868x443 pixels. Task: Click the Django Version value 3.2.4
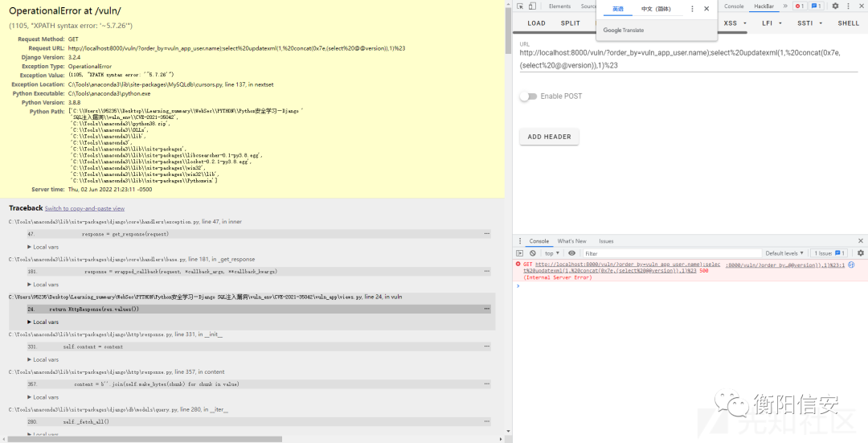(x=74, y=57)
